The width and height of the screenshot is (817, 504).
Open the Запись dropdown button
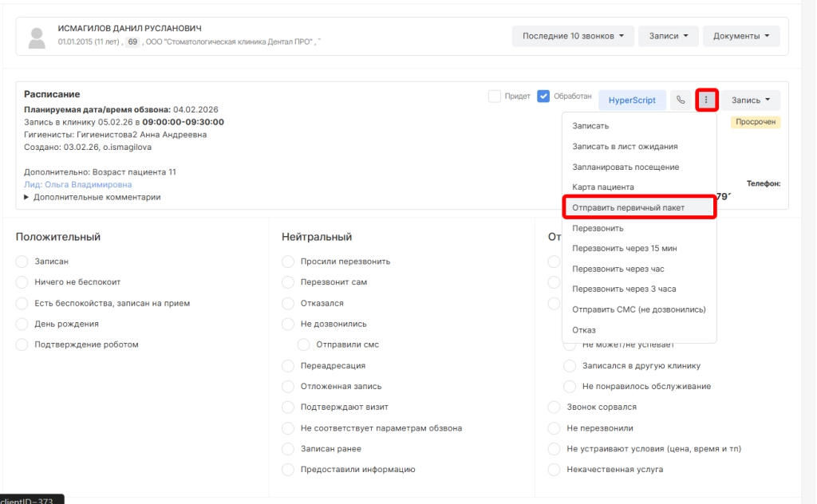[x=751, y=100]
